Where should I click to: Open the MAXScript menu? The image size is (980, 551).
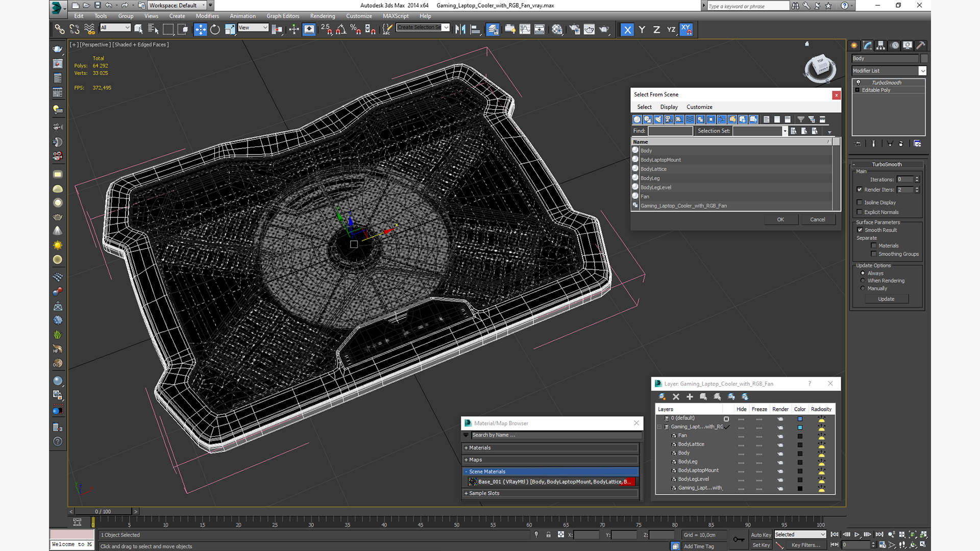[396, 16]
